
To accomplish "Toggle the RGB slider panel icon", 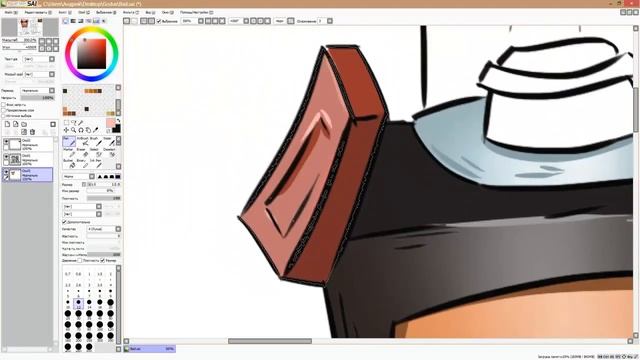I will [73, 21].
